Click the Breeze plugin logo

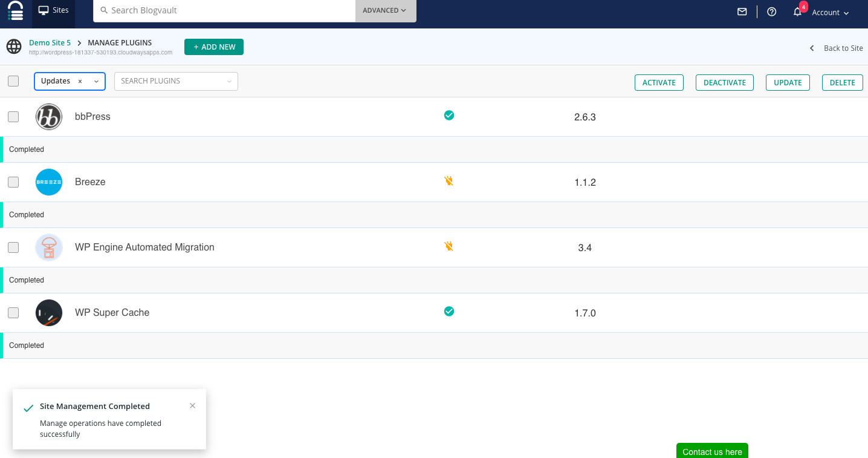click(49, 182)
